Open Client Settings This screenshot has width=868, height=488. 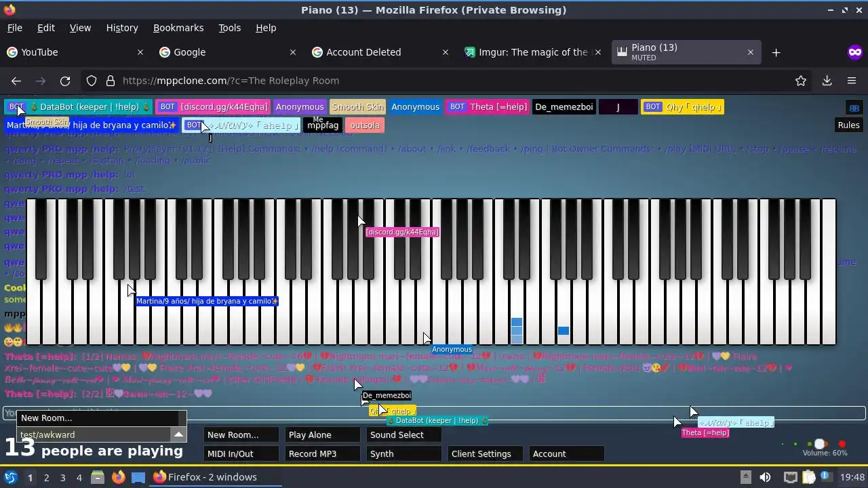point(485,454)
